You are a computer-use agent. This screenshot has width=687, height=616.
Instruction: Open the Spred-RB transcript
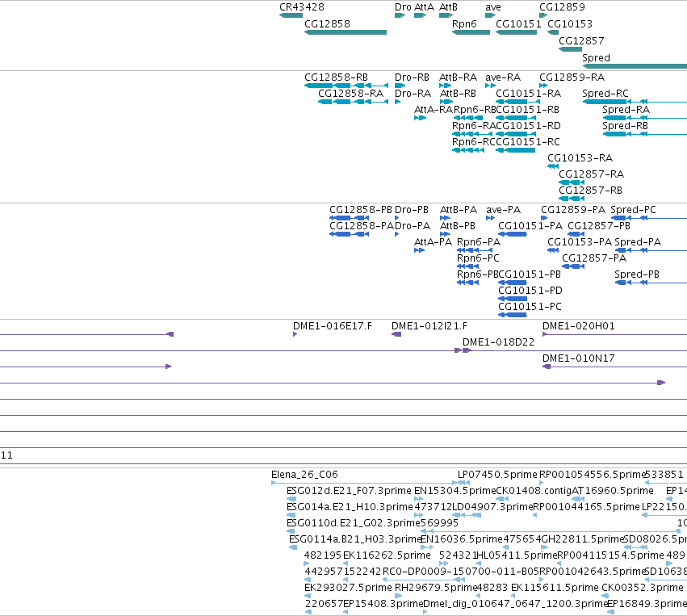point(644,134)
